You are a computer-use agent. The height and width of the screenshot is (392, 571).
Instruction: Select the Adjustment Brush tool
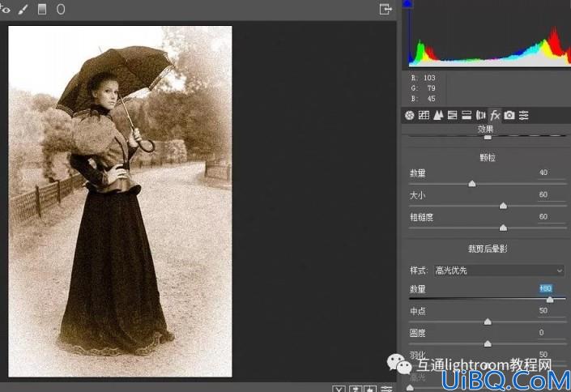click(23, 9)
